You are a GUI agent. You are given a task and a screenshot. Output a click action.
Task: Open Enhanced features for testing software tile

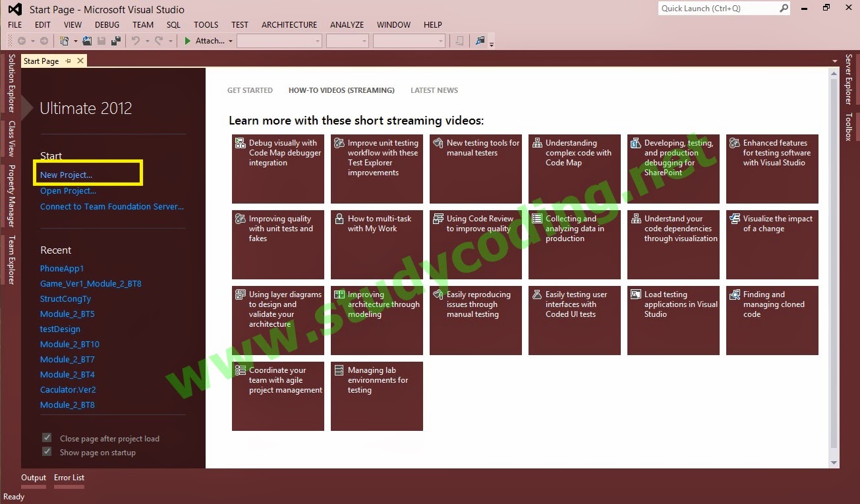[x=772, y=169]
